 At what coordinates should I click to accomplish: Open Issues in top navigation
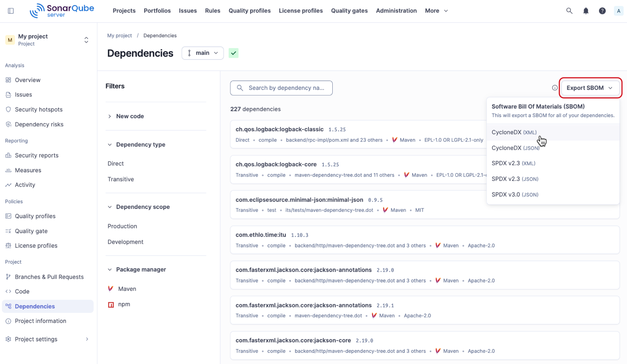click(188, 11)
